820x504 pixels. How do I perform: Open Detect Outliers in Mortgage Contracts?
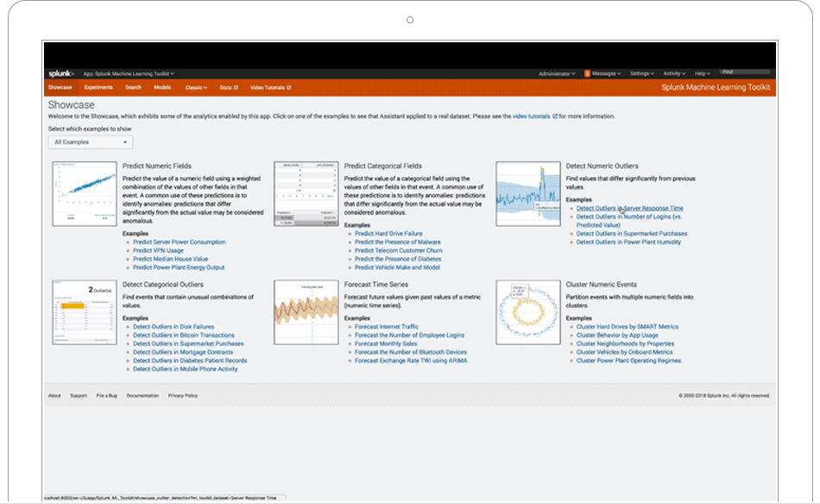pyautogui.click(x=183, y=352)
